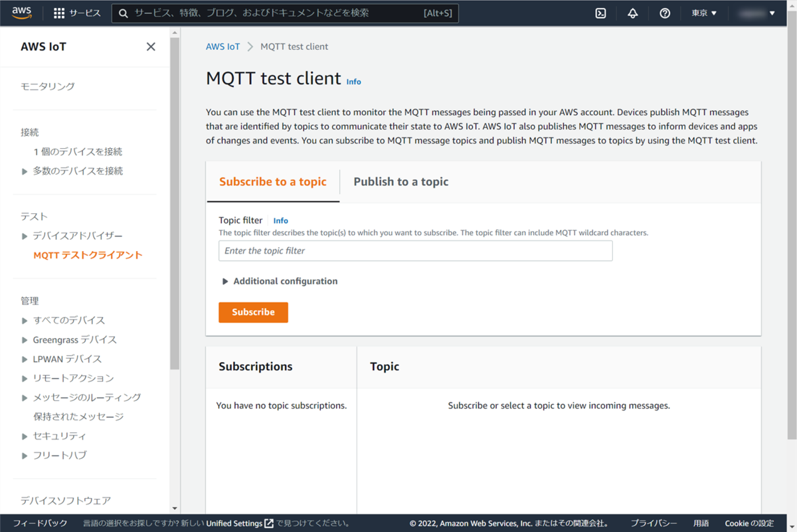Image resolution: width=797 pixels, height=532 pixels.
Task: Open Cookie の設定 footer link
Action: tap(749, 523)
